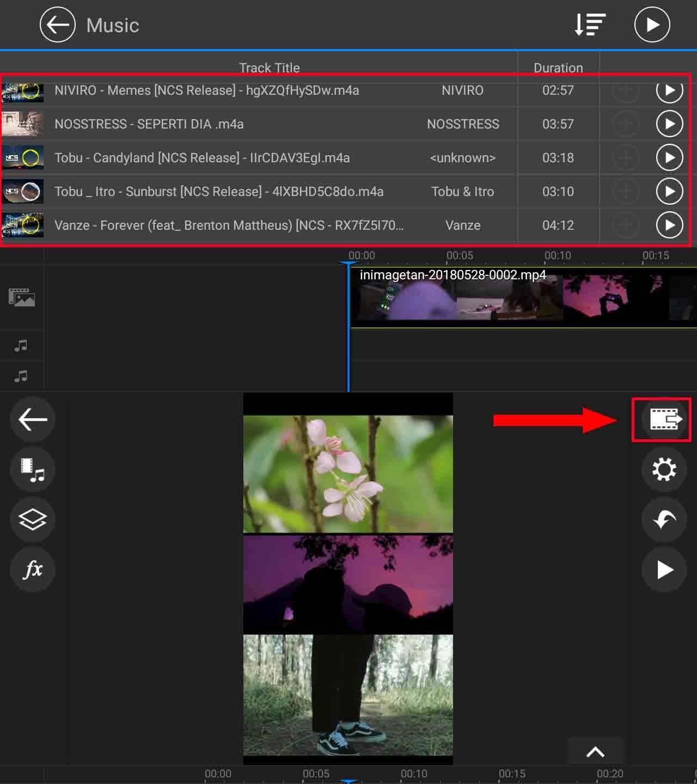Select the NIVIRO - Memes track title
The height and width of the screenshot is (784, 697).
point(207,90)
